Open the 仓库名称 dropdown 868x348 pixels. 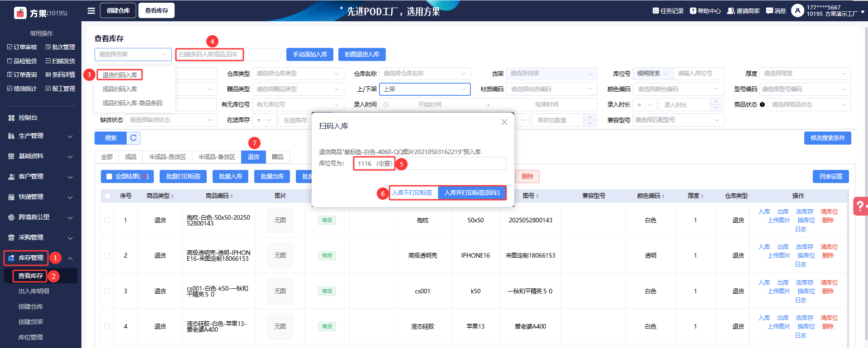click(425, 74)
